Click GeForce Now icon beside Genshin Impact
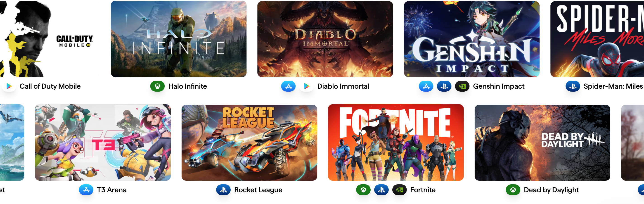Viewport: 644px width, 204px height. (462, 86)
